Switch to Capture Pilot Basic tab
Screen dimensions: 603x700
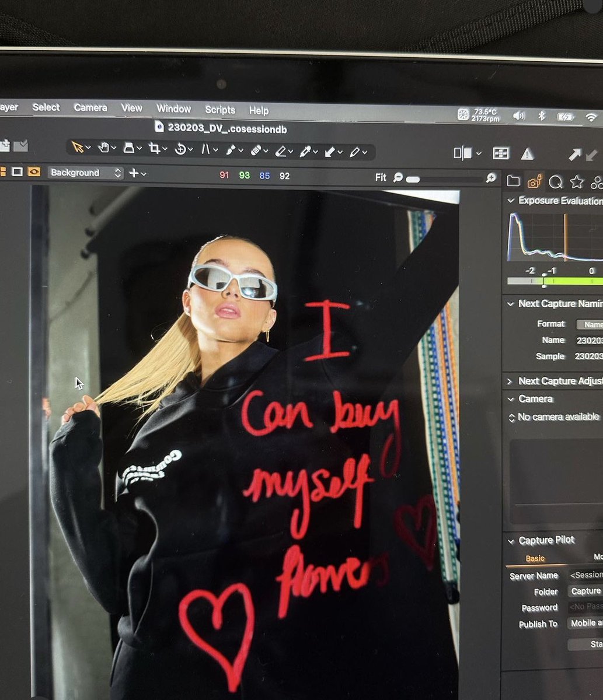point(535,558)
